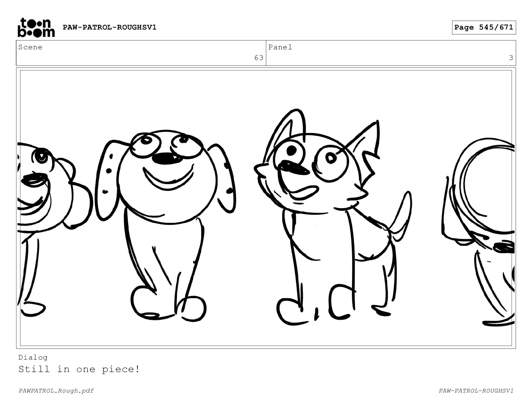Image resolution: width=532 pixels, height=411 pixels.
Task: Click the Panel label
Action: click(x=280, y=47)
